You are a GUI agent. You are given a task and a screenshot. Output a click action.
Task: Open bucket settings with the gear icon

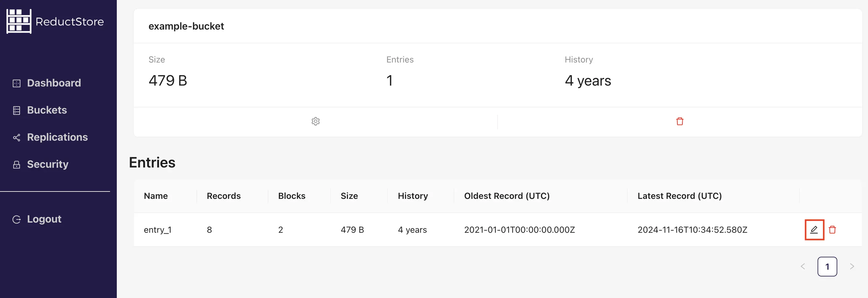coord(315,121)
